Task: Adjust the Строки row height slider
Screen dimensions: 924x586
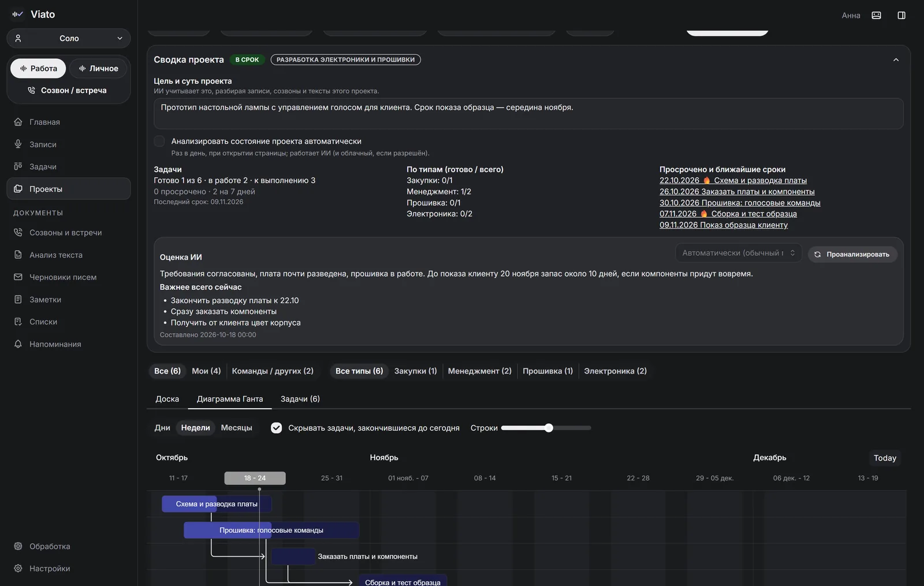Action: pos(546,428)
